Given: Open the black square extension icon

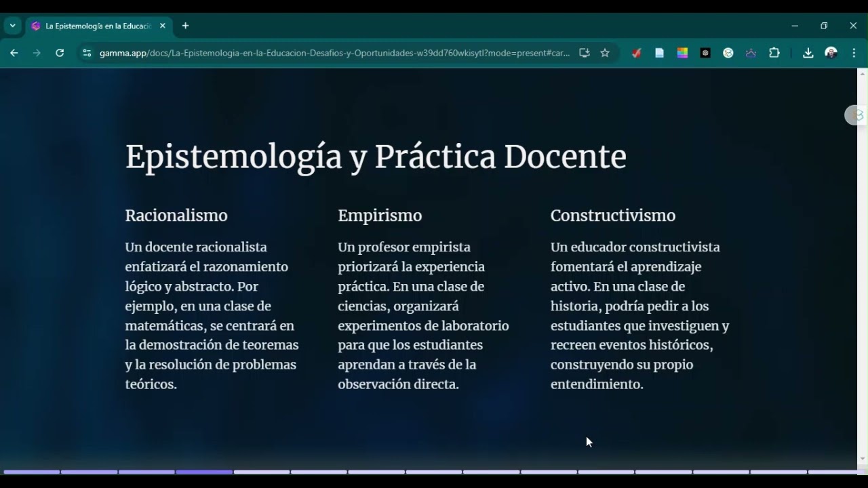Looking at the screenshot, I should 705,53.
